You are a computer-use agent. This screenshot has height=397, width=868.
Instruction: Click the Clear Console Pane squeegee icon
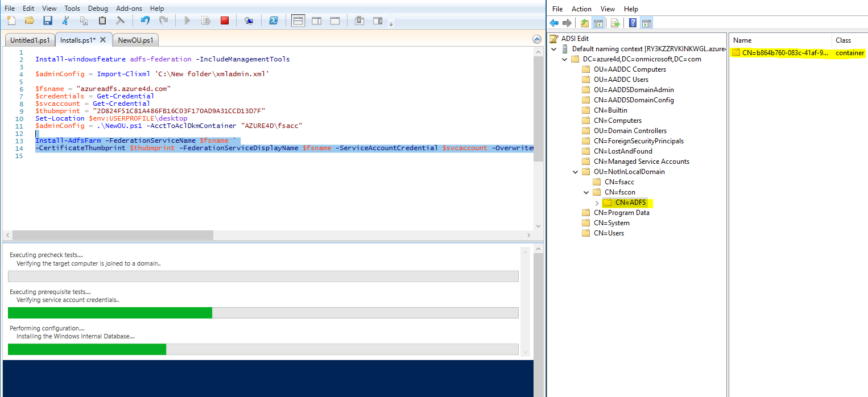point(120,20)
